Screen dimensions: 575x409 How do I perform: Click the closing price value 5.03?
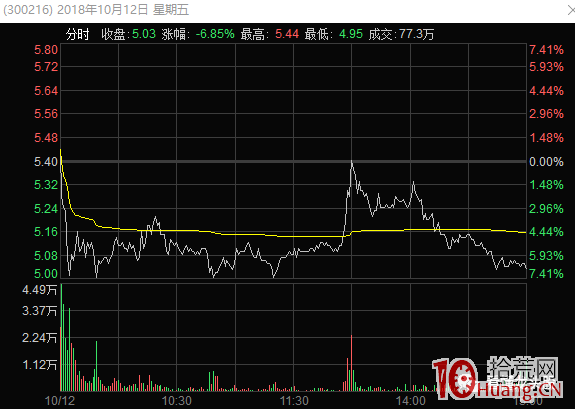click(x=144, y=34)
